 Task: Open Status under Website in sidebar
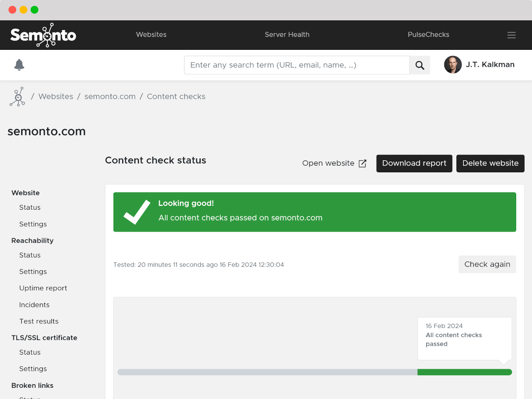30,208
